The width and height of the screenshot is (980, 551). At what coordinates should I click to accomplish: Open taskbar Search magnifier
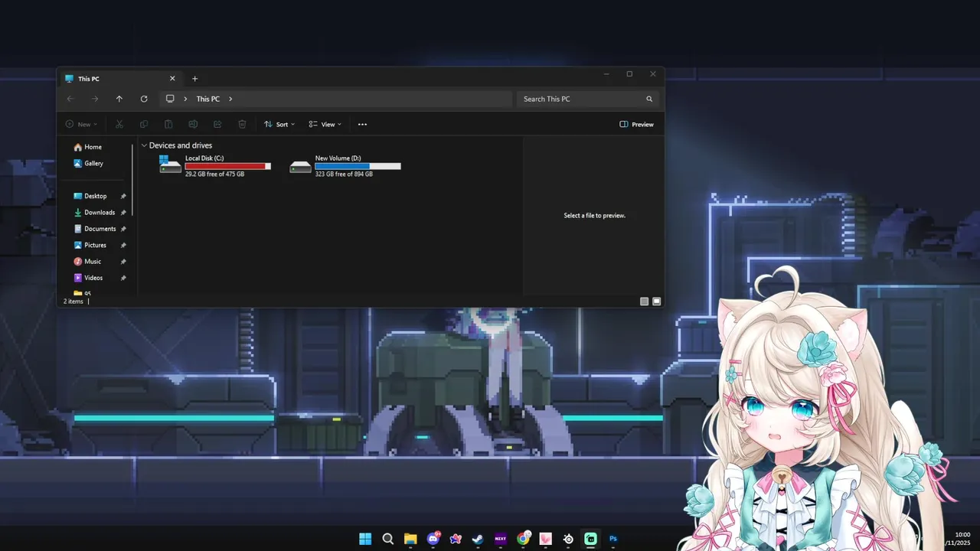point(388,539)
